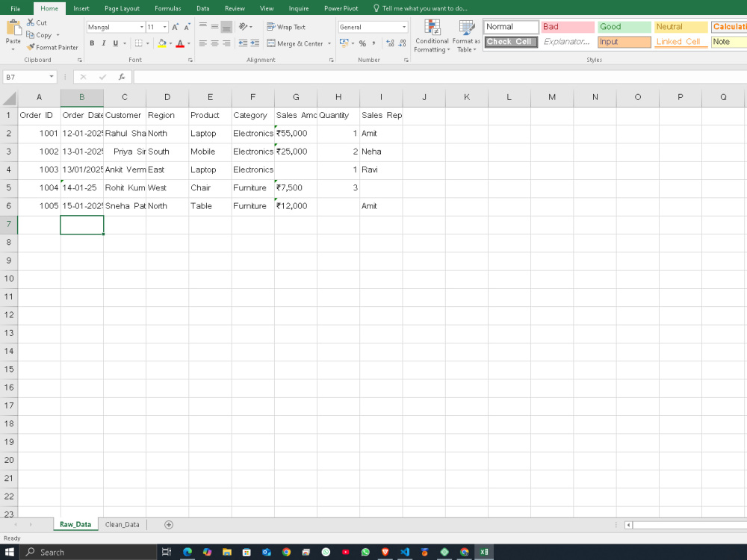The image size is (747, 560).
Task: Apply the Bad cell style
Action: (568, 27)
